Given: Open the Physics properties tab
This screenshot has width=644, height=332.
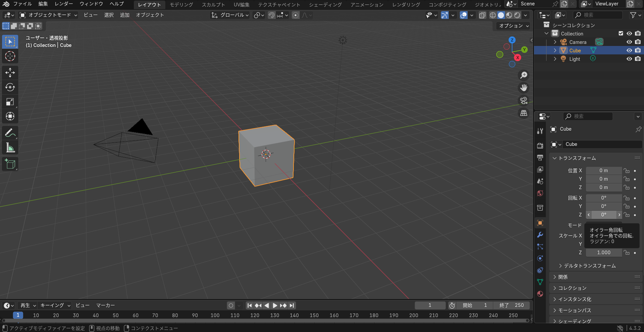Looking at the screenshot, I should pos(540,258).
